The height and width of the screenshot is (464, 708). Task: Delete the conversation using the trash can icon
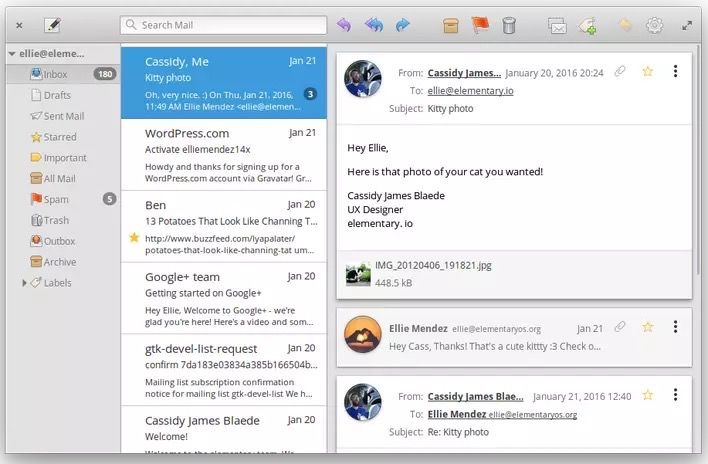pyautogui.click(x=509, y=25)
